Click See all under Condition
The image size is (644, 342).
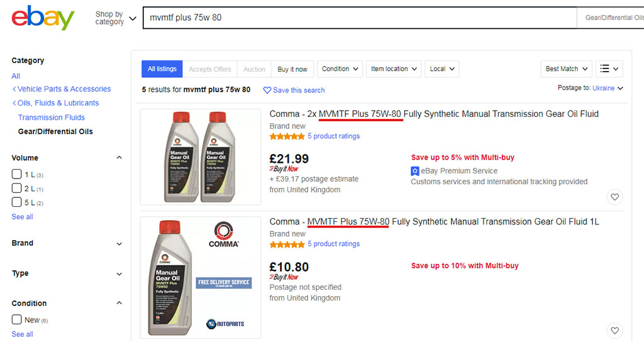[22, 334]
